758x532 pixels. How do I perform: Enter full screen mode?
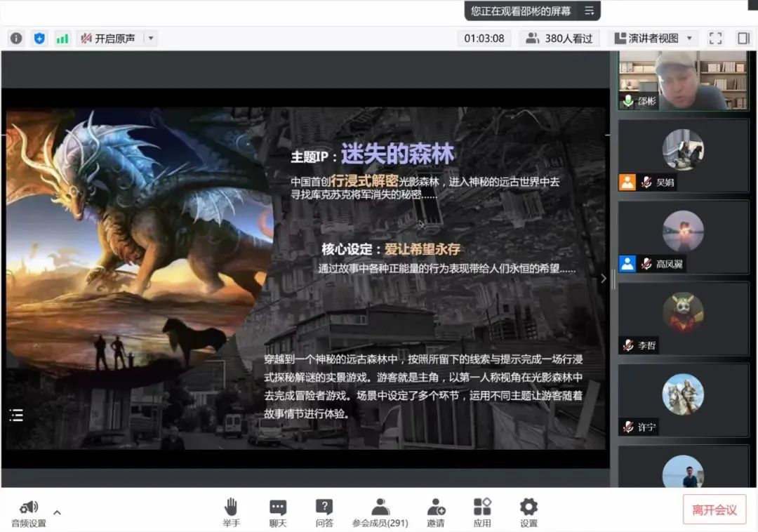715,39
